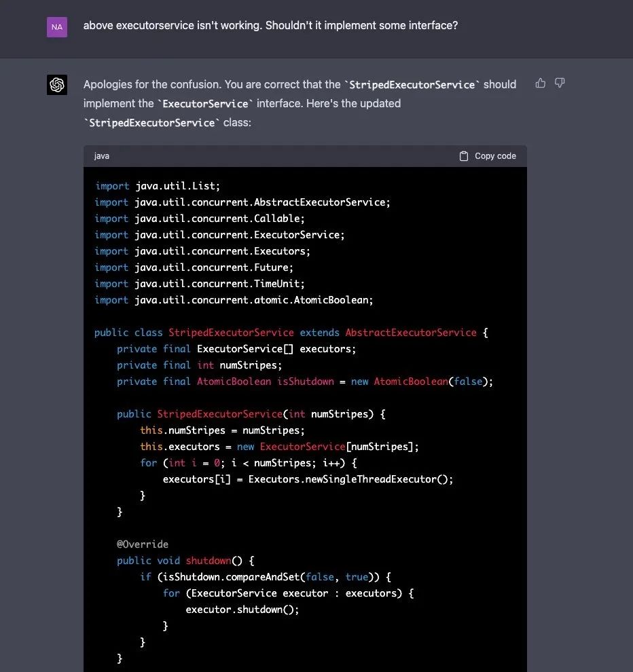Click the purple NA user avatar
633x672 pixels.
click(x=57, y=27)
